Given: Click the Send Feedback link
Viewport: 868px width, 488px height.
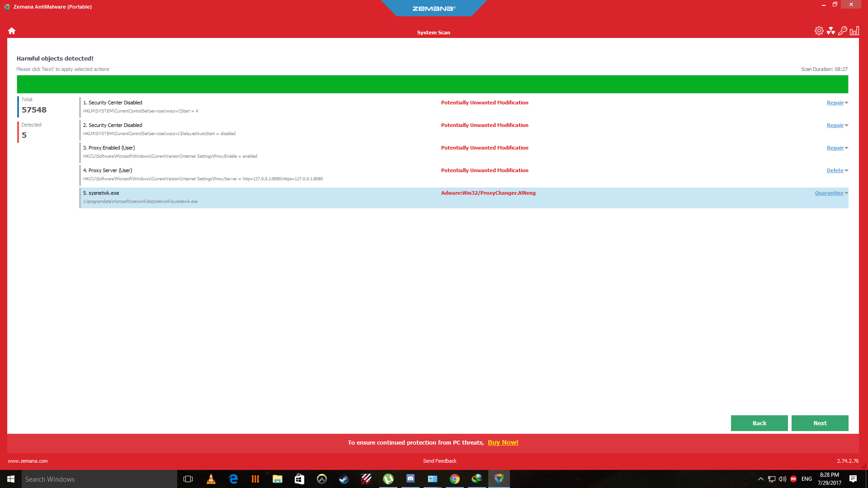Looking at the screenshot, I should tap(439, 461).
